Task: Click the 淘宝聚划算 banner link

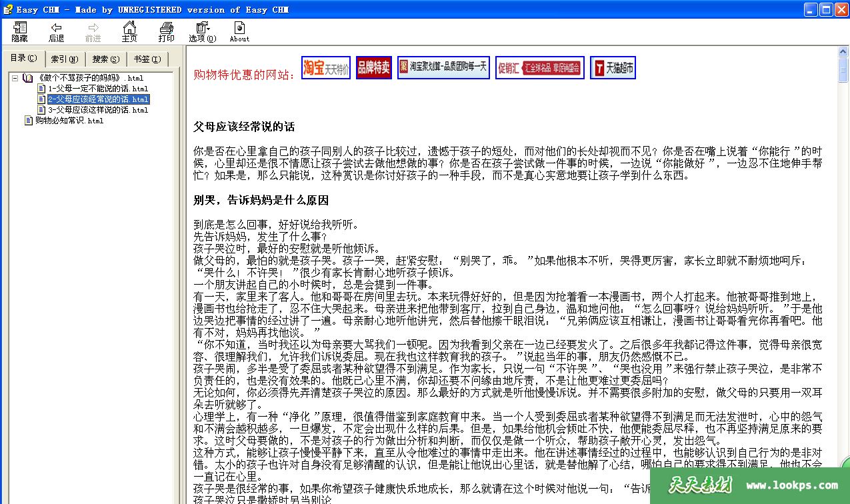Action: (443, 68)
